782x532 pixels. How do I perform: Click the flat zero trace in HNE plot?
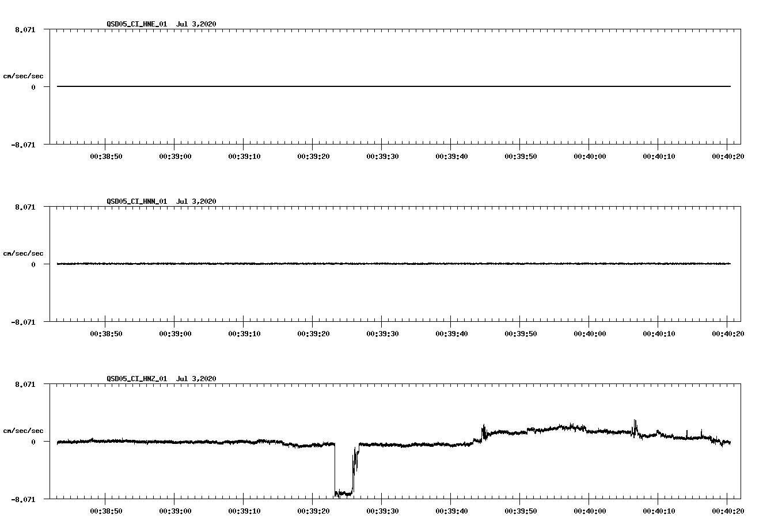tap(394, 86)
